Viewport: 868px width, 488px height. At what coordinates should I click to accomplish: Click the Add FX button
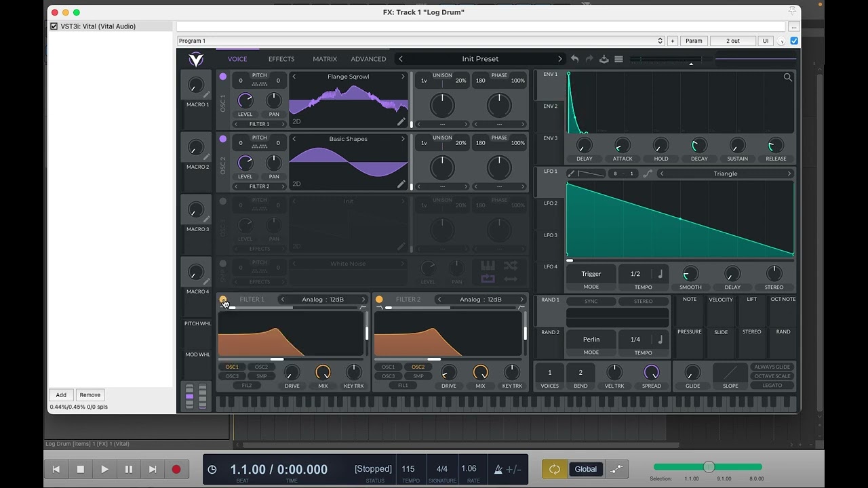point(61,394)
